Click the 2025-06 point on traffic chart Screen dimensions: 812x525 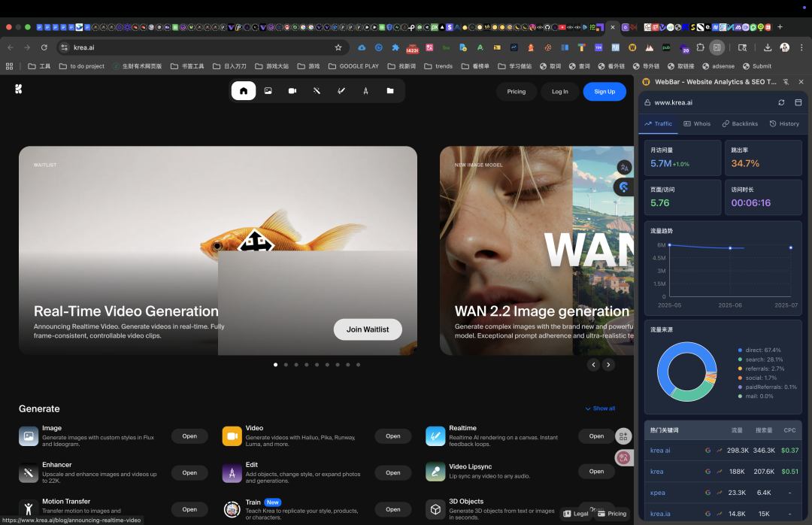tap(730, 248)
